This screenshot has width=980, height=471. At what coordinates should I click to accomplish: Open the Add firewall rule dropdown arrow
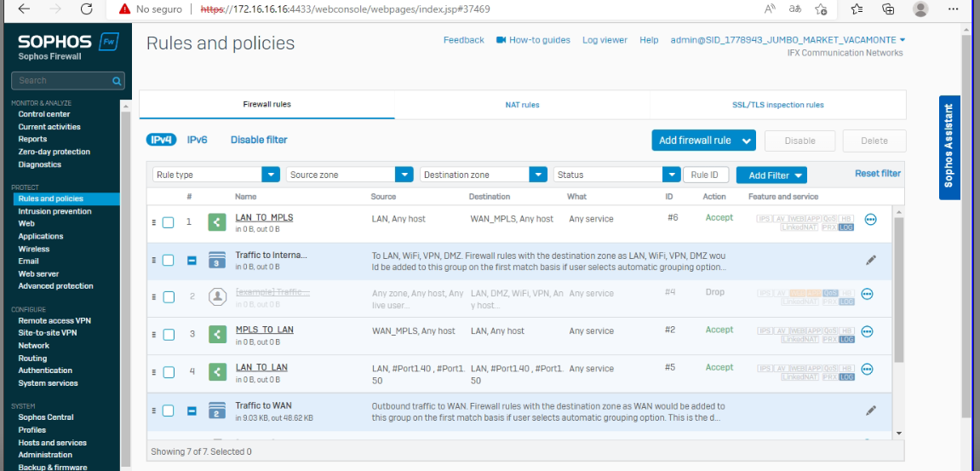(747, 141)
